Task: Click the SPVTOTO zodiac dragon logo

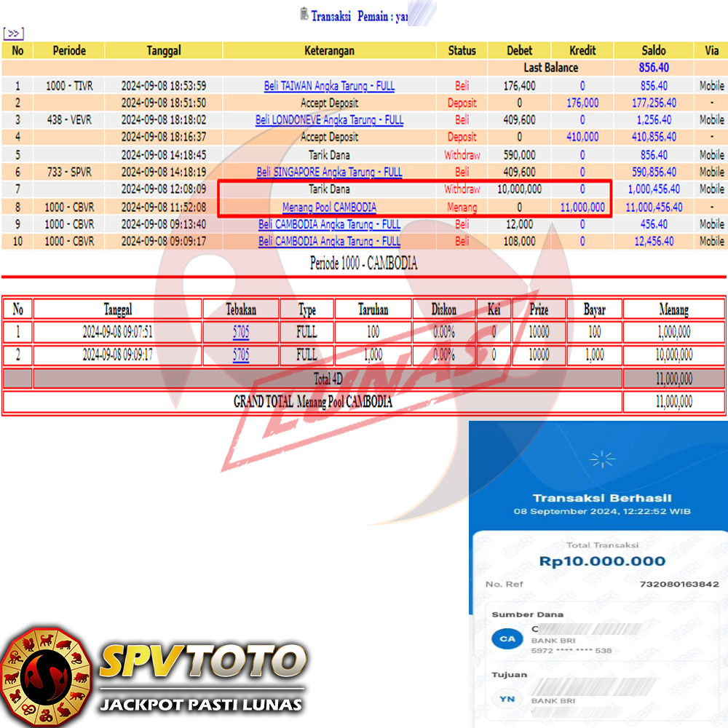Action: pos(46,676)
